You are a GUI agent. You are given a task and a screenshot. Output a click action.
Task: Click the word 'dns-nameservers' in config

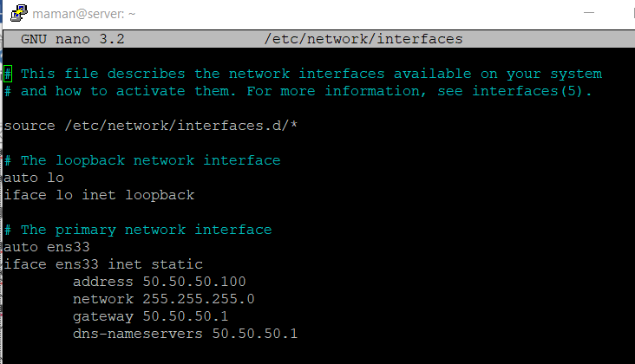coord(138,334)
